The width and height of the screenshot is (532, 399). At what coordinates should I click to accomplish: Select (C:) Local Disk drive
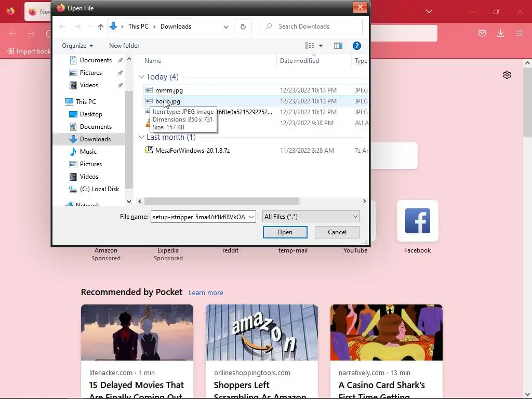click(99, 189)
